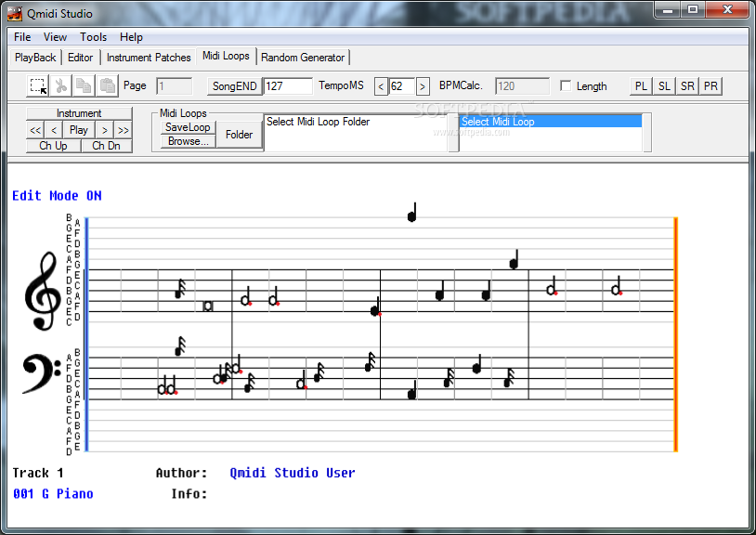The width and height of the screenshot is (756, 535).
Task: Click the SaveLoop button
Action: (x=188, y=127)
